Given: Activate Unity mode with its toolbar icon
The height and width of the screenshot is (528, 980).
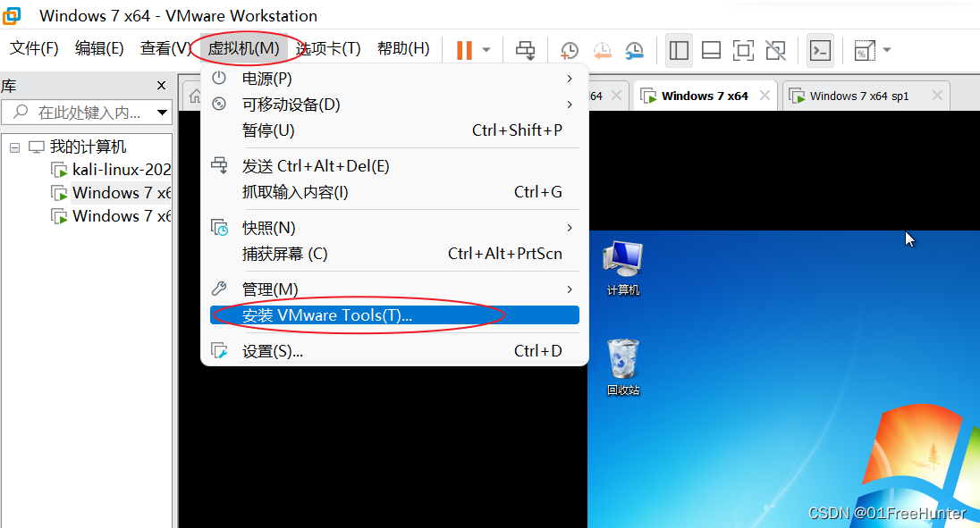Looking at the screenshot, I should [775, 50].
